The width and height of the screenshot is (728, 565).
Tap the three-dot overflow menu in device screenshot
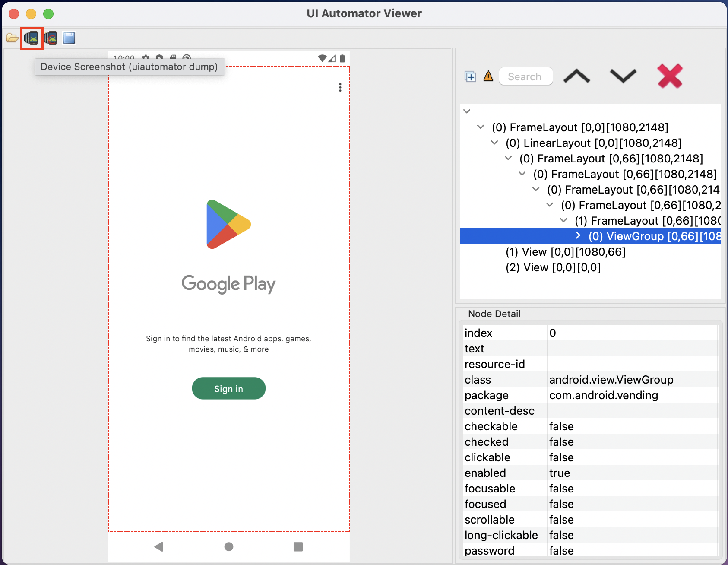pyautogui.click(x=340, y=88)
